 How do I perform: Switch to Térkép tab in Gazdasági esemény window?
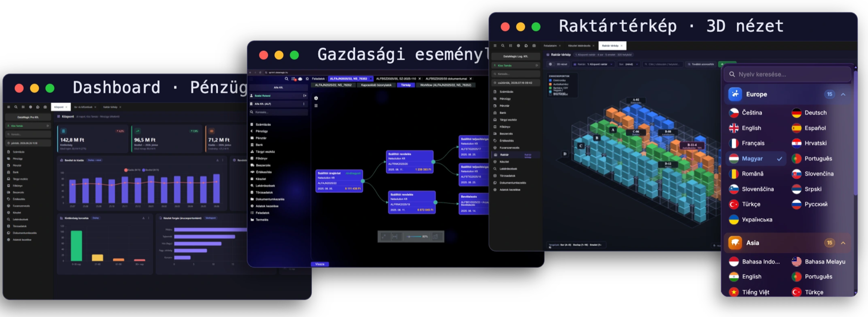point(406,85)
